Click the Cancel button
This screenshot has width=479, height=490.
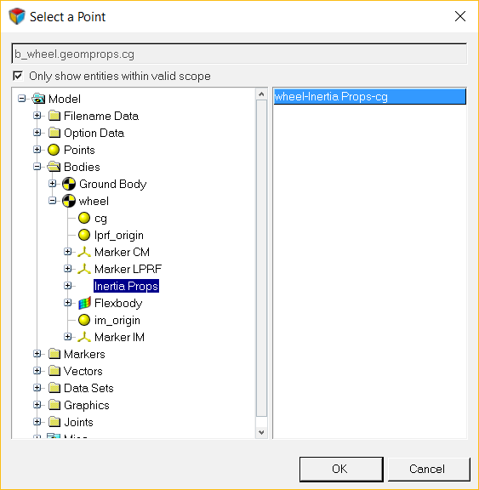(x=429, y=469)
